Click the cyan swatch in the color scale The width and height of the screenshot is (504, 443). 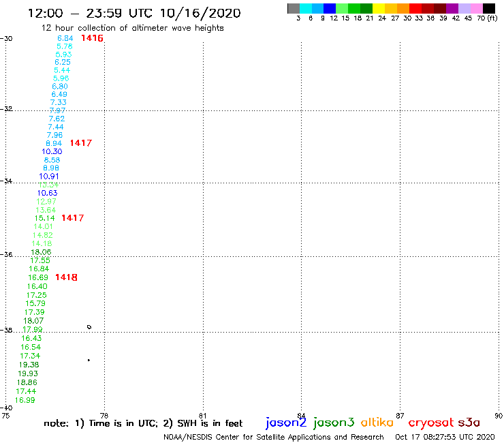click(306, 8)
